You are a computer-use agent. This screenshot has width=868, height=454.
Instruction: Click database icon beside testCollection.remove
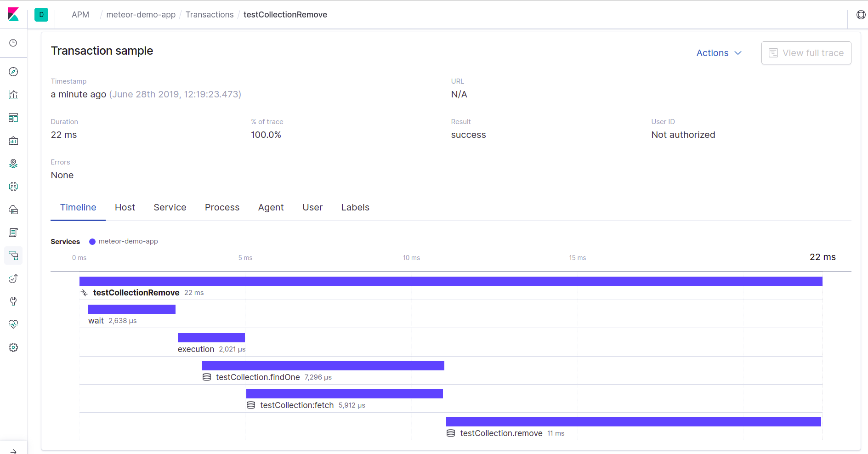451,433
